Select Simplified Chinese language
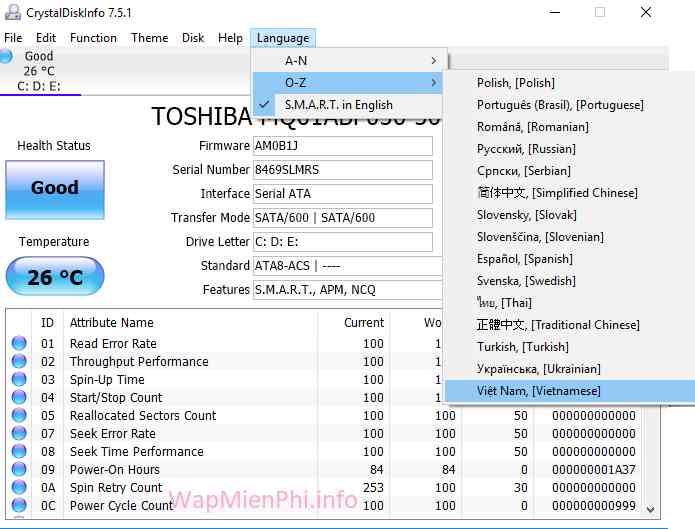Viewport: 695px width, 529px height. [x=570, y=192]
